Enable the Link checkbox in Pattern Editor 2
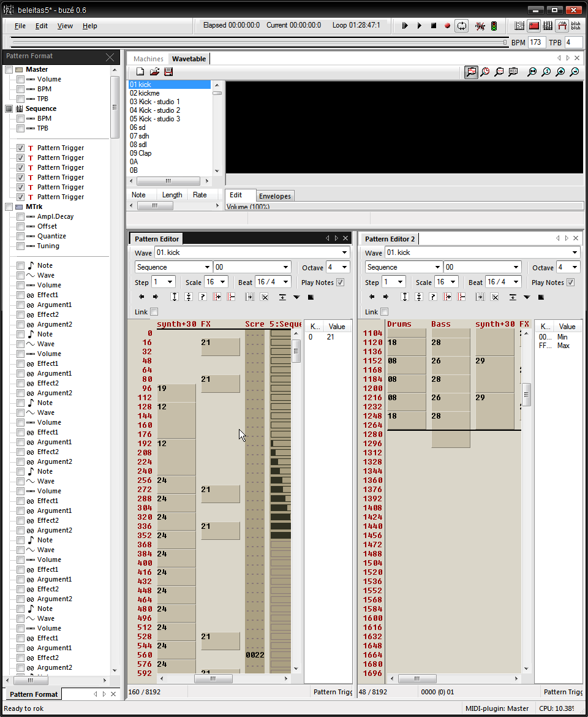588x717 pixels. click(x=385, y=312)
